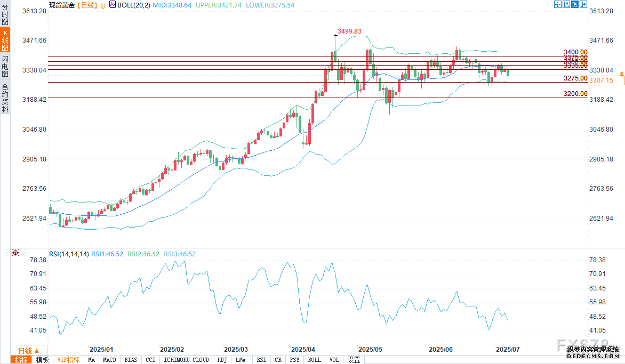Open the VIP指标 tab
Screen dimensions: 625x364
[x=69, y=360]
